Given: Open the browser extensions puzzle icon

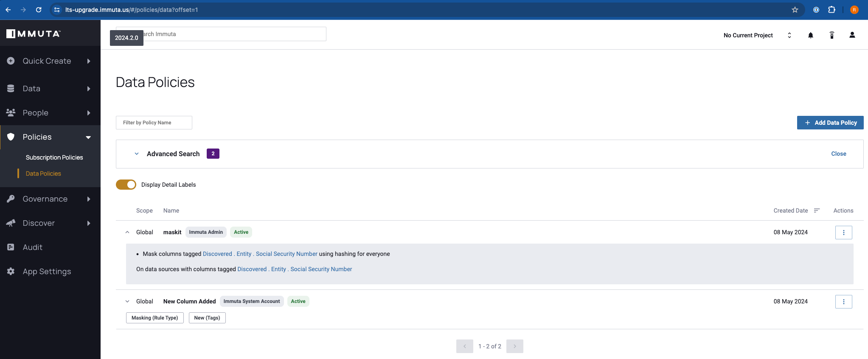Looking at the screenshot, I should click(x=831, y=10).
